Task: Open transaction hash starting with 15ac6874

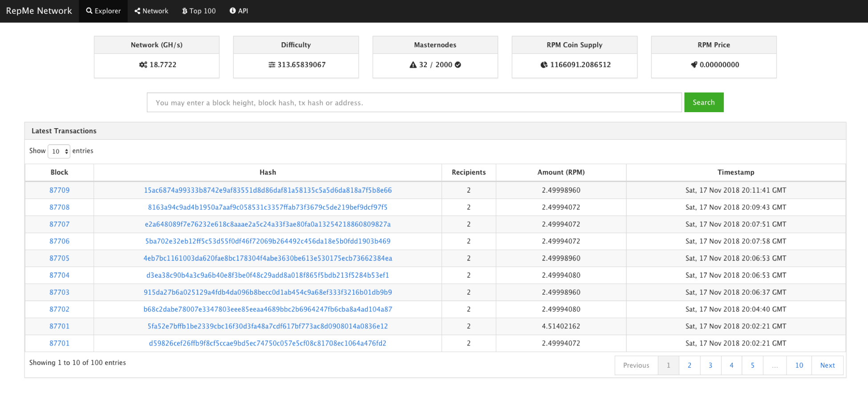Action: pos(268,190)
